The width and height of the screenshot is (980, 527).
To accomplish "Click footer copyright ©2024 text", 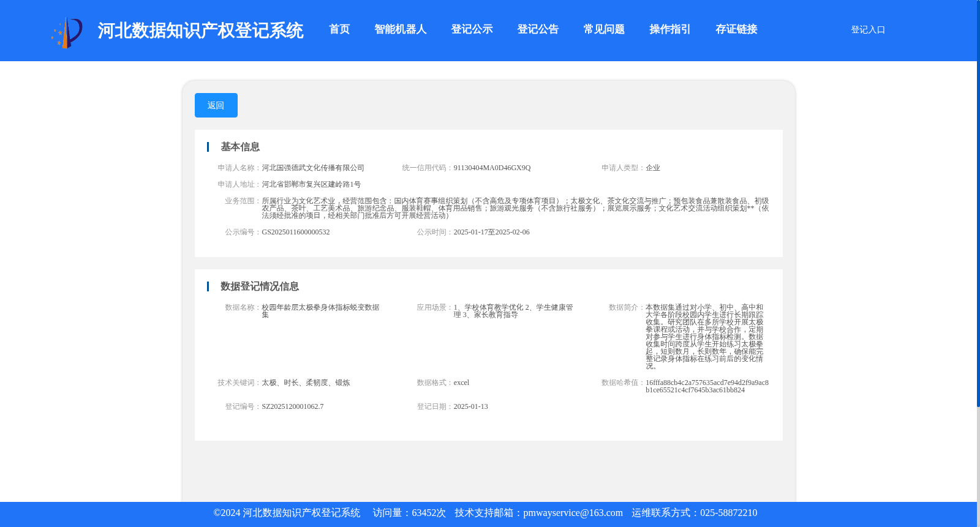I will pos(287,513).
